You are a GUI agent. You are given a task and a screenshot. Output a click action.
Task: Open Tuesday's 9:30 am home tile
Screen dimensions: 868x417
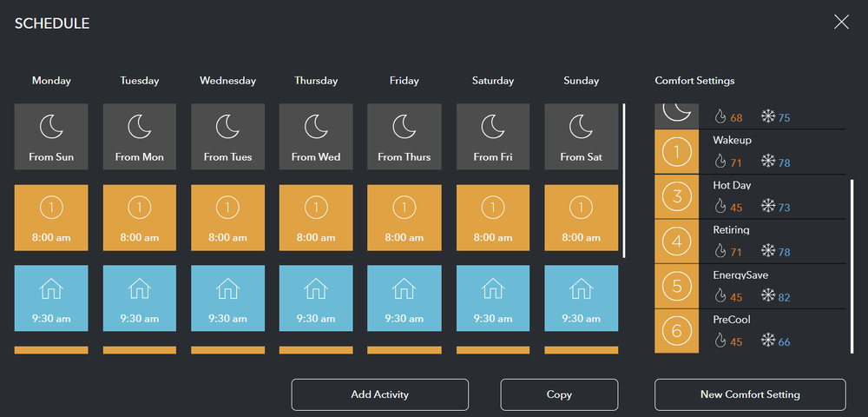(x=140, y=298)
